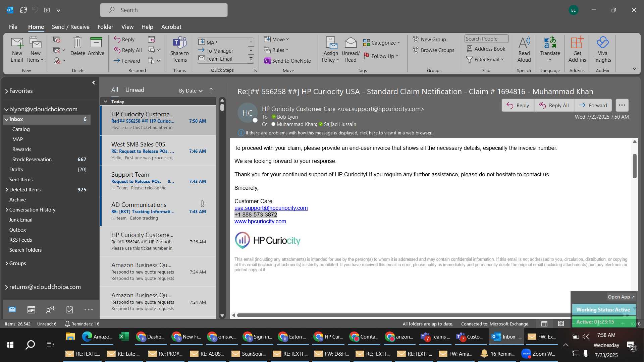Click Forward in the ribbon
Viewport: 644px width, 362px height.
point(127,61)
